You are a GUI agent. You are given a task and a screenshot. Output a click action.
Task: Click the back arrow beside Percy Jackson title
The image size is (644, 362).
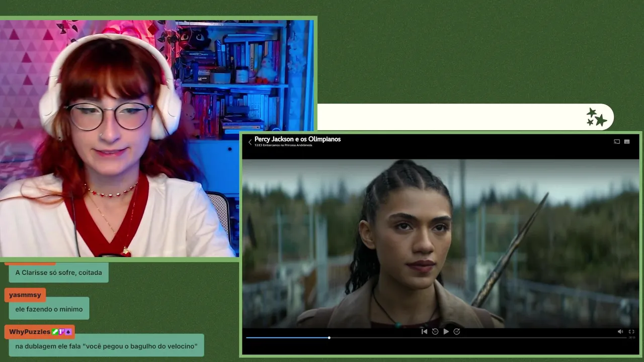250,142
